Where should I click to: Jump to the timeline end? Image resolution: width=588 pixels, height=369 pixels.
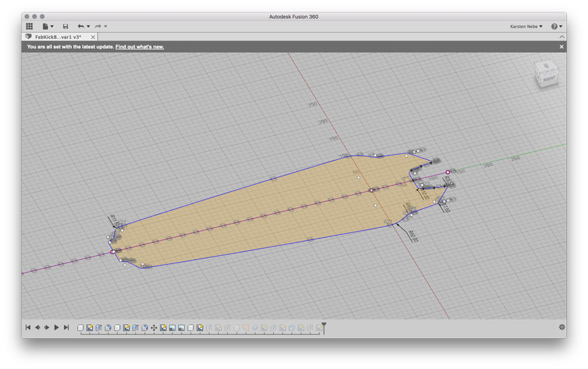coord(67,327)
